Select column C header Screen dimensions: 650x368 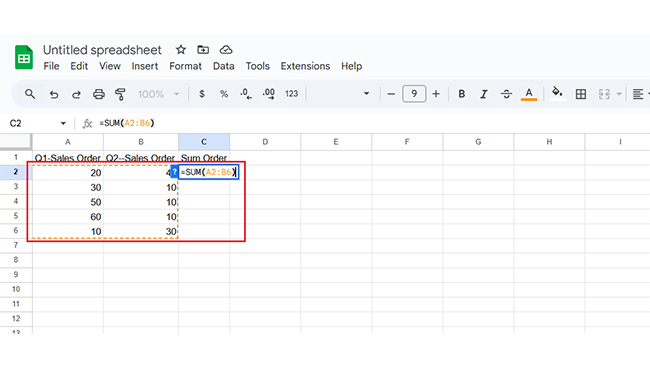coord(204,142)
